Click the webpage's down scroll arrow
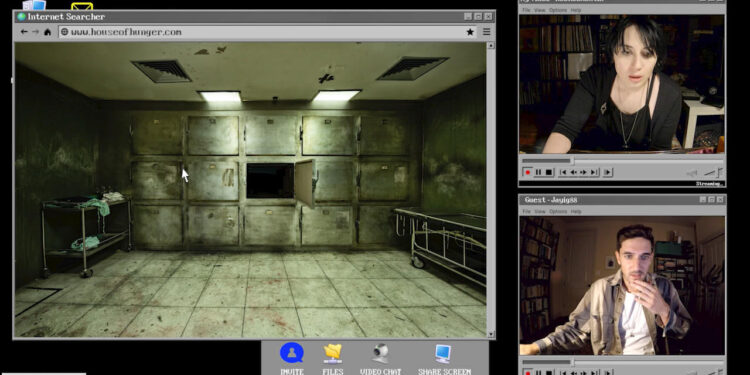 point(490,334)
